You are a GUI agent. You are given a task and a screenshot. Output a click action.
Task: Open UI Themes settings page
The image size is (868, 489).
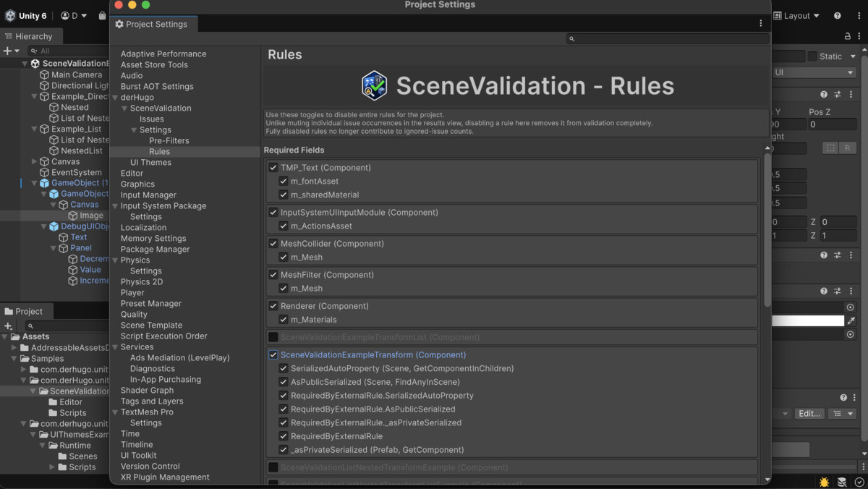150,162
